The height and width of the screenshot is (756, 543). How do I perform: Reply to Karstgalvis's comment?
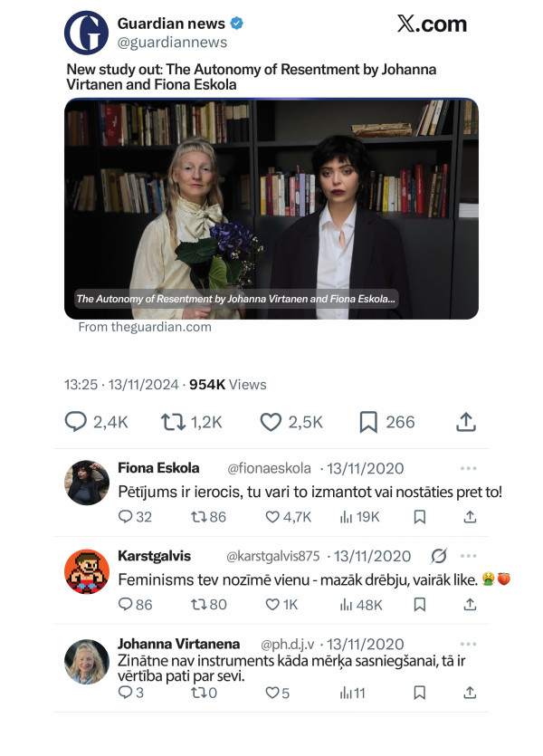tap(126, 605)
